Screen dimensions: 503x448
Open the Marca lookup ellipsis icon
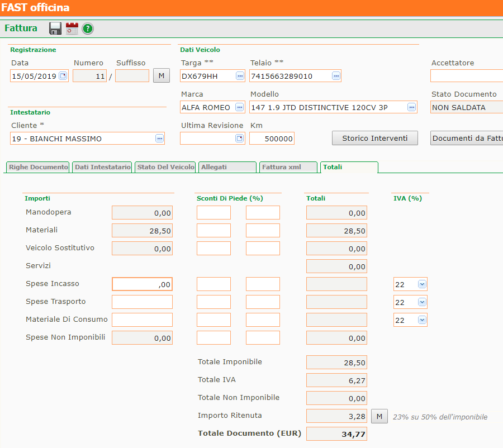coord(240,107)
